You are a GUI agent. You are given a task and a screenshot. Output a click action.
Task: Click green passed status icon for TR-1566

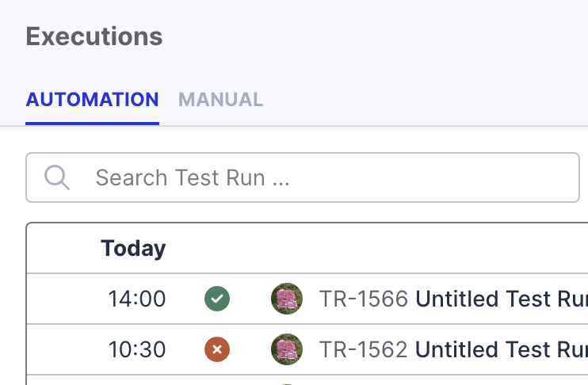pos(217,299)
